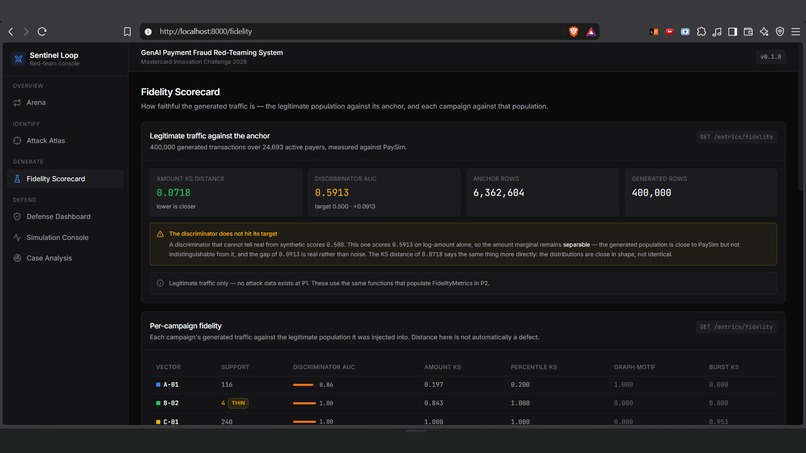This screenshot has width=806, height=453.
Task: Click the black-and-orange extension icon
Action: pos(654,31)
